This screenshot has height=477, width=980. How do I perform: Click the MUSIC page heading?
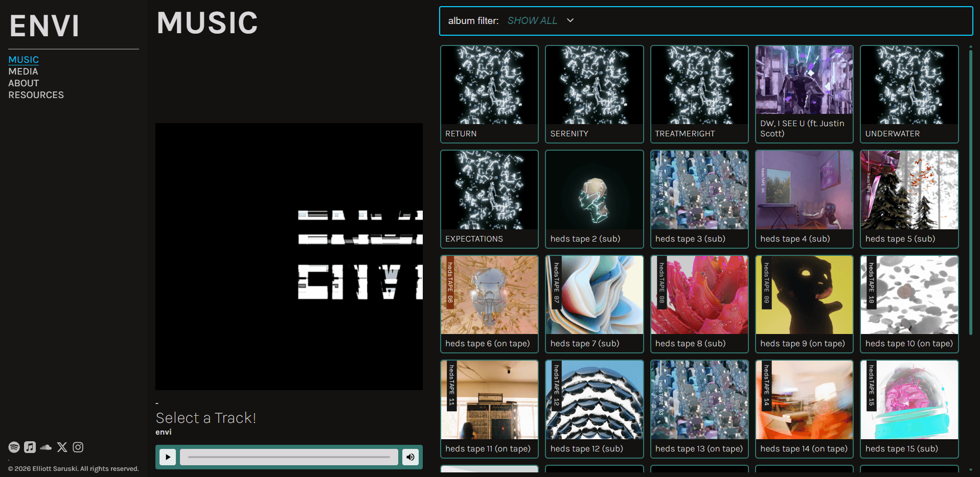click(207, 23)
